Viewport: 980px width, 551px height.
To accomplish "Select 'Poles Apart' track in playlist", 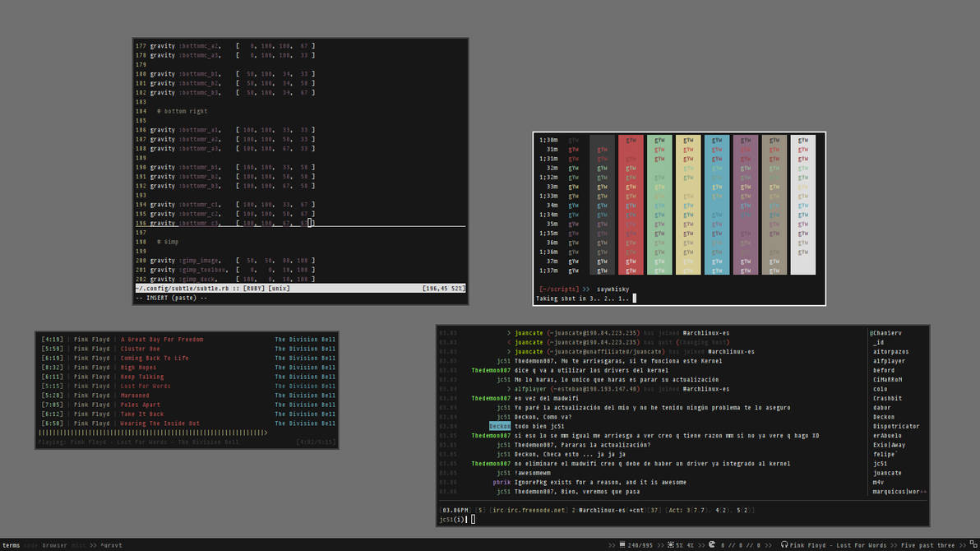I will click(140, 405).
